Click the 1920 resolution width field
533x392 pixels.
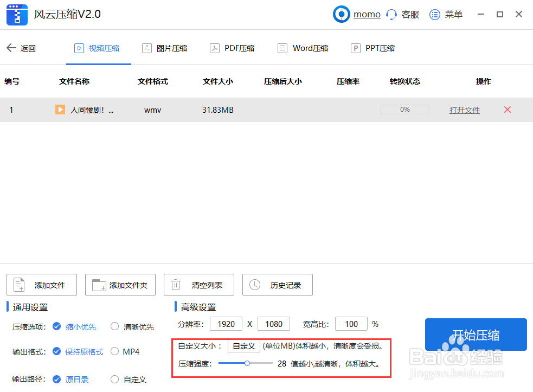226,324
